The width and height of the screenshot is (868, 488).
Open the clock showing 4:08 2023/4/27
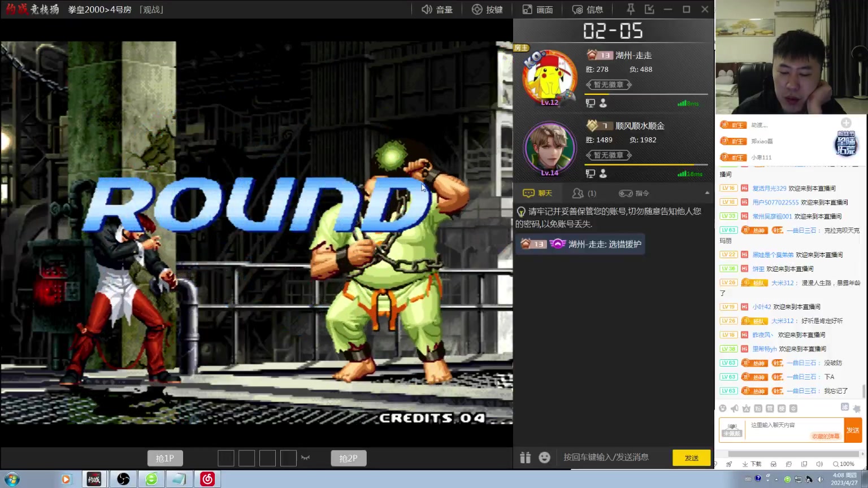pyautogui.click(x=845, y=479)
